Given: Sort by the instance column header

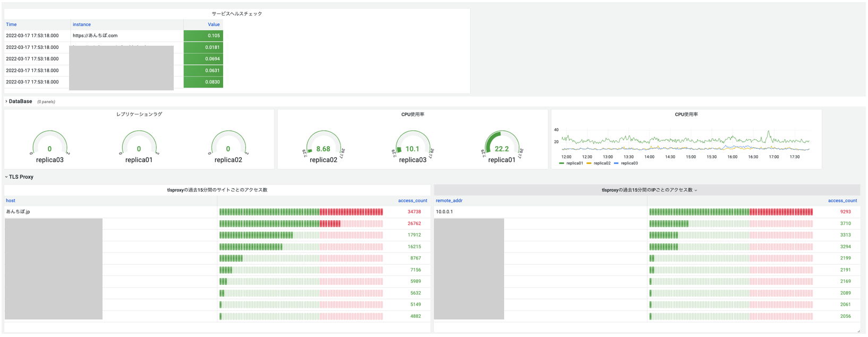Looking at the screenshot, I should click(82, 24).
